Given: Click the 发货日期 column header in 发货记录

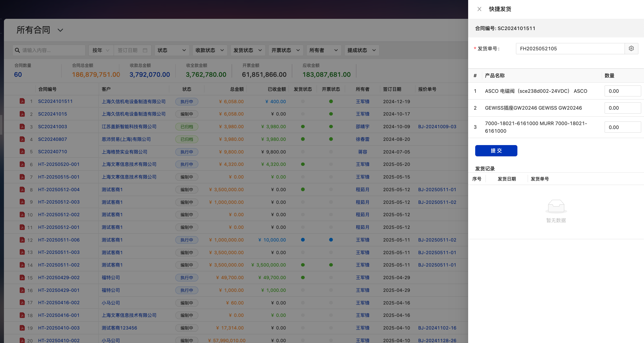Looking at the screenshot, I should tap(507, 179).
